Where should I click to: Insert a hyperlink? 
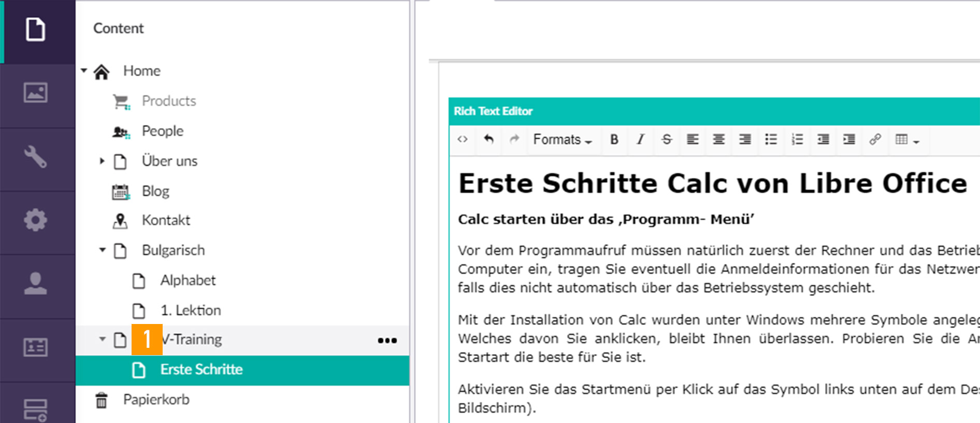point(875,139)
